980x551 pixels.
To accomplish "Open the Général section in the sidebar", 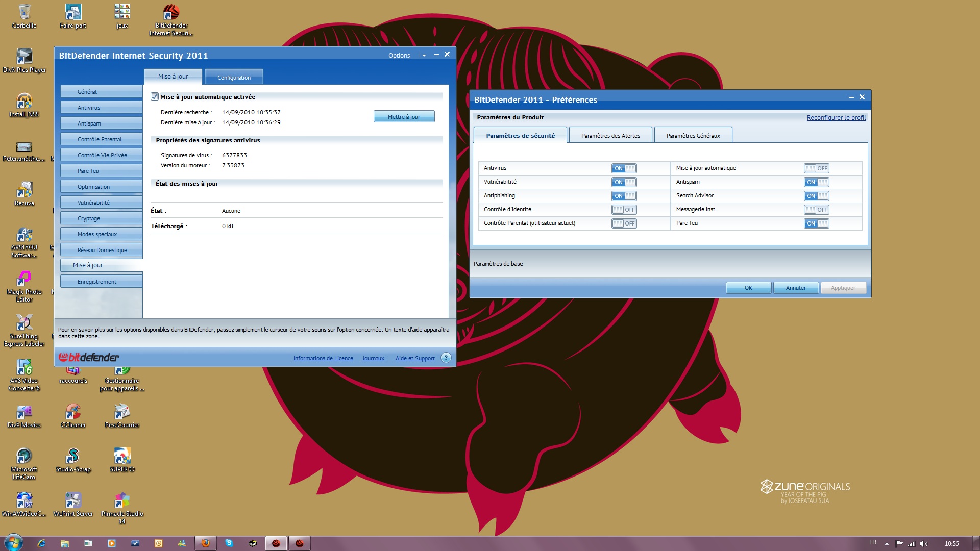I will click(x=101, y=92).
